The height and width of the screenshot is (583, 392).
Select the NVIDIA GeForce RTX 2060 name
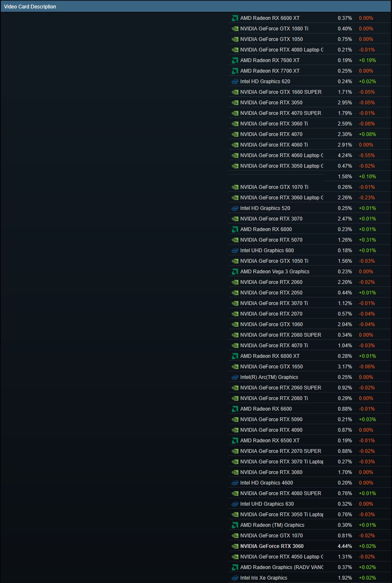(x=271, y=282)
